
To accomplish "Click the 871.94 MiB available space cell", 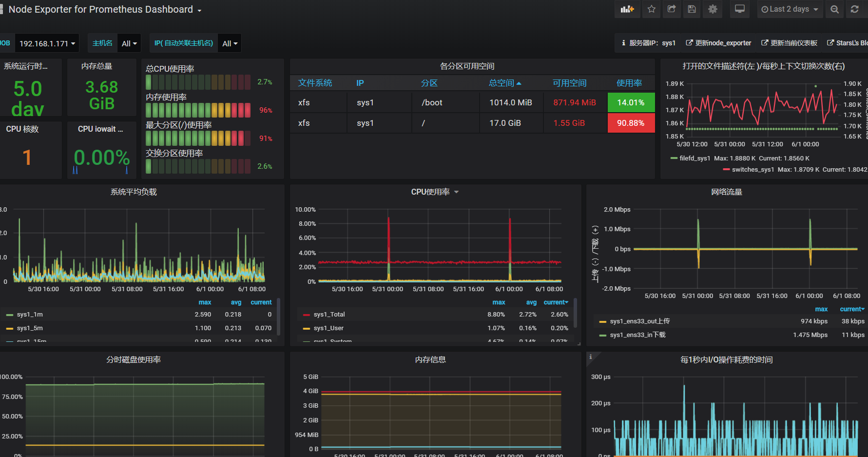I will click(575, 102).
